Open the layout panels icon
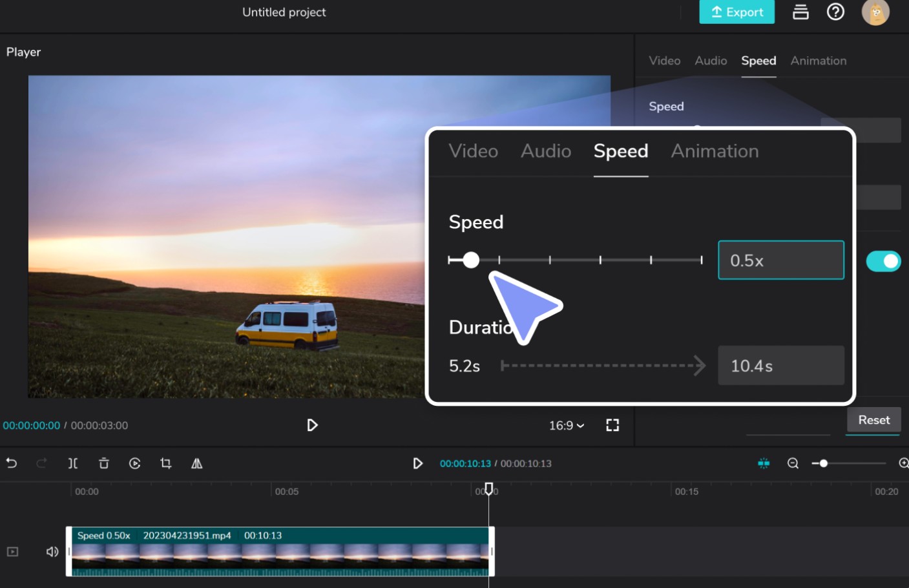 click(x=800, y=12)
